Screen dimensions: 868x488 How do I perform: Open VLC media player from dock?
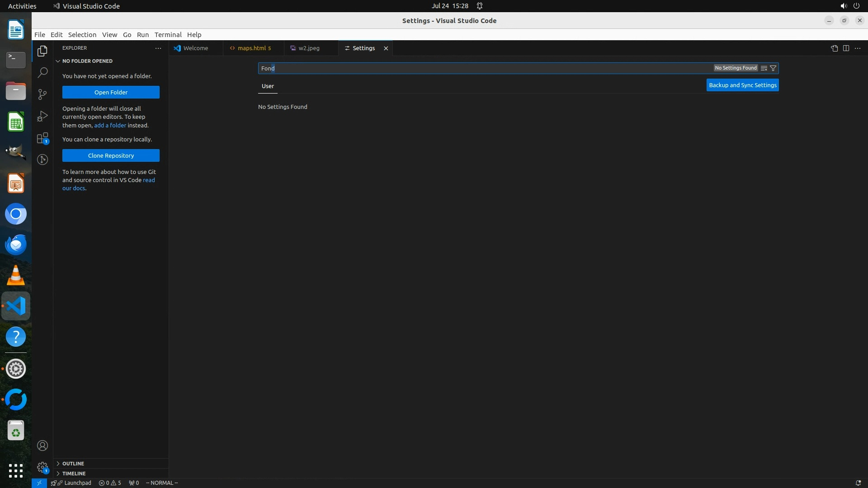point(16,275)
